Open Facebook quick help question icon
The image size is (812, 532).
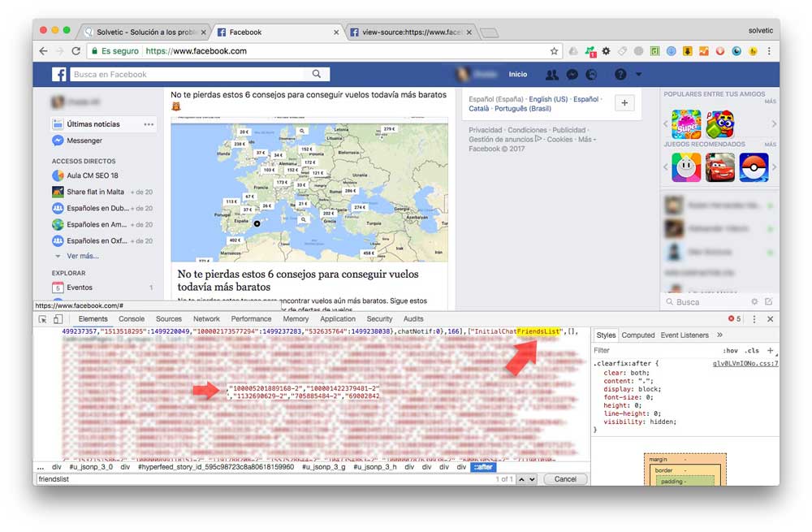[x=620, y=75]
